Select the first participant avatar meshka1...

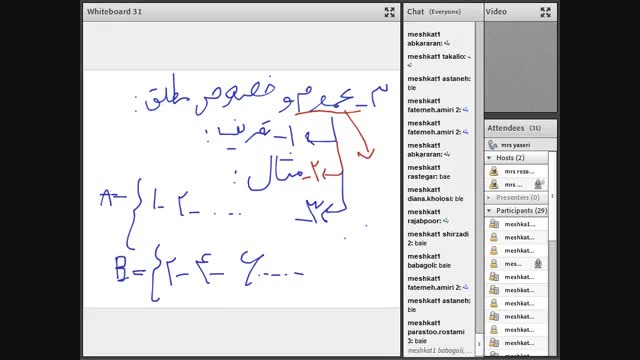coord(494,224)
